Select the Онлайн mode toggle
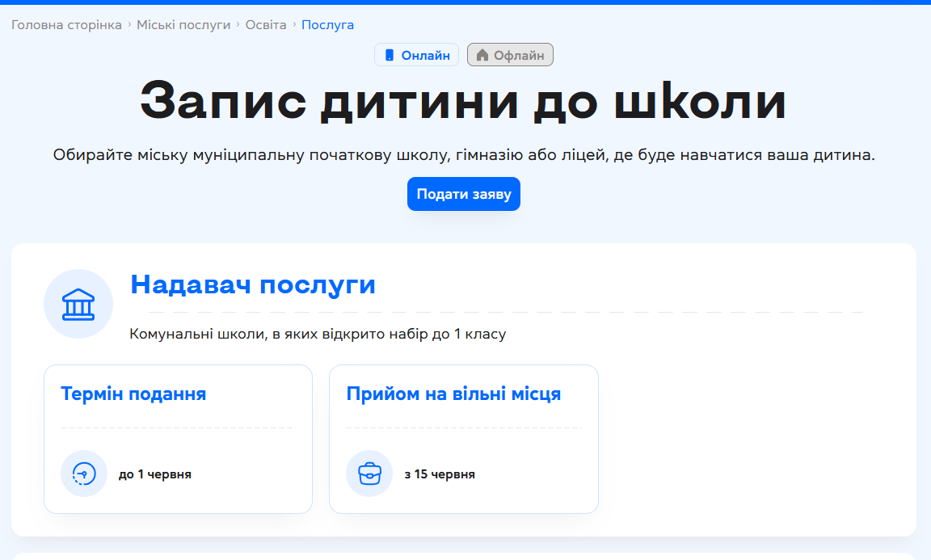 point(417,55)
